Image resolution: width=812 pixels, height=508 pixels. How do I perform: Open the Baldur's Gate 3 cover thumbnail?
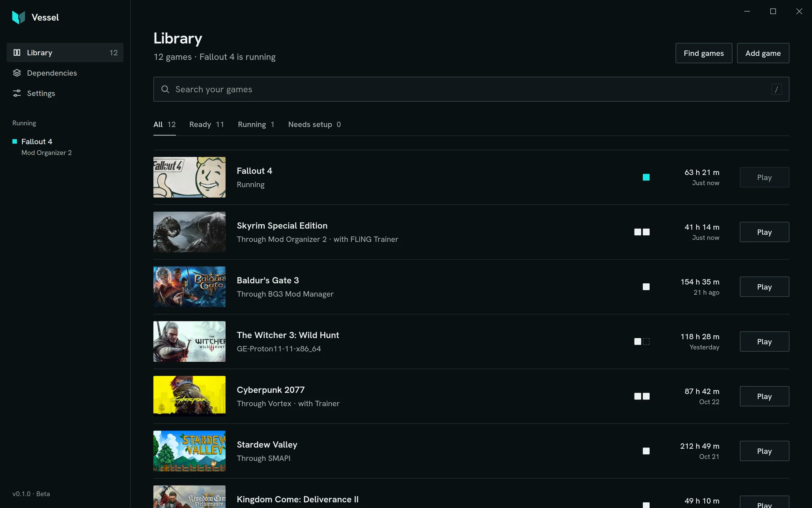tap(189, 287)
